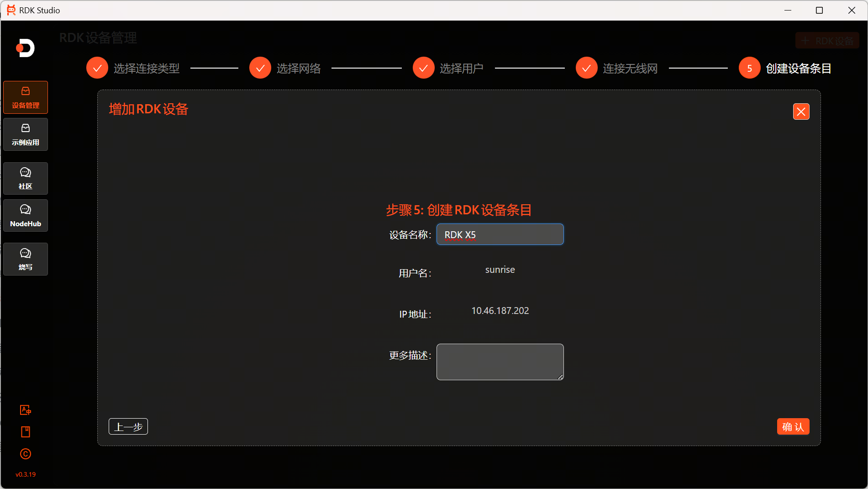Open the NodeHub panel

point(25,215)
